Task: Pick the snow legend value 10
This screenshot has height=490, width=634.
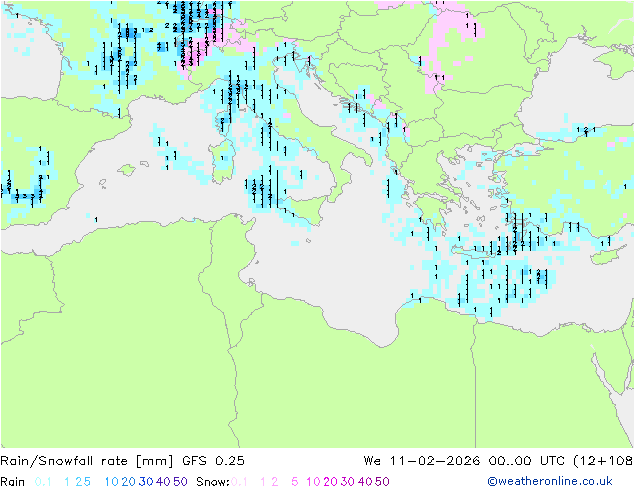Action: pos(313,482)
